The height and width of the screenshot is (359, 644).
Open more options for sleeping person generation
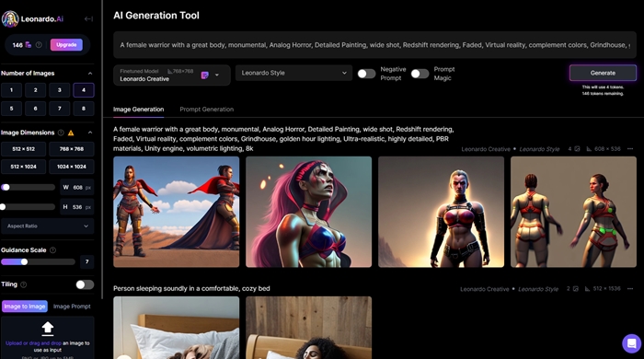point(630,289)
